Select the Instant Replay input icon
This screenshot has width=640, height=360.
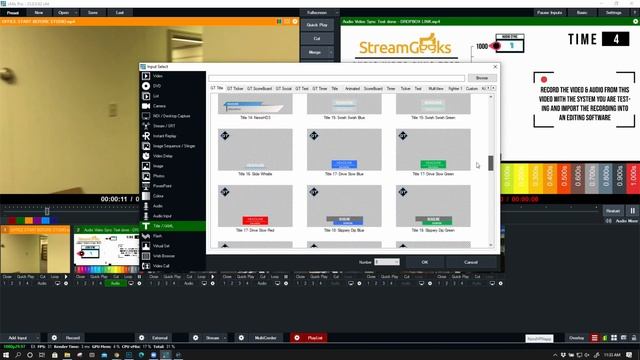pos(146,136)
